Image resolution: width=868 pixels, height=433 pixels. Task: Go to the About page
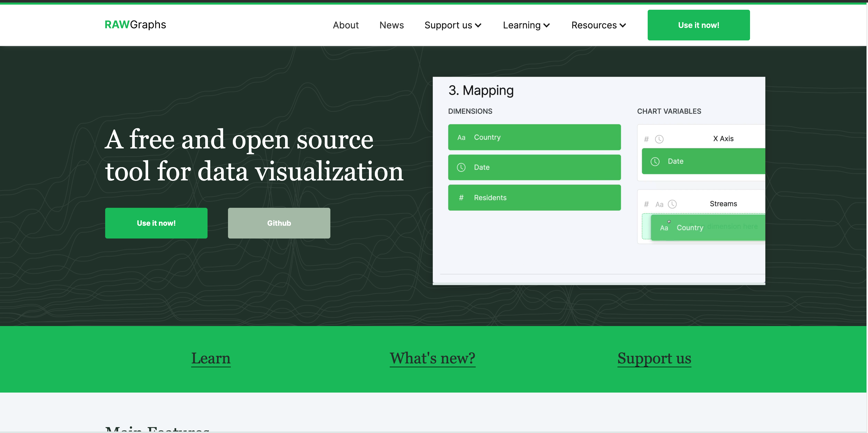click(346, 25)
